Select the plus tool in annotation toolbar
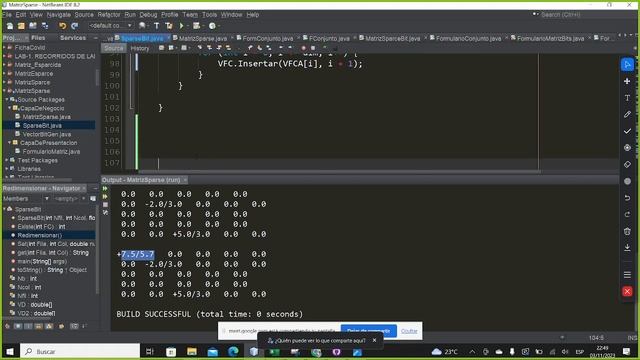640x360 pixels. pos(627,81)
